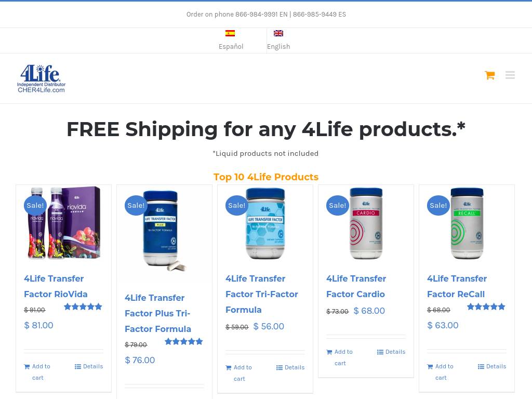Click the Transfer Factor ReCall bottle image
Viewport: 532px width, 399px height.
[467, 223]
